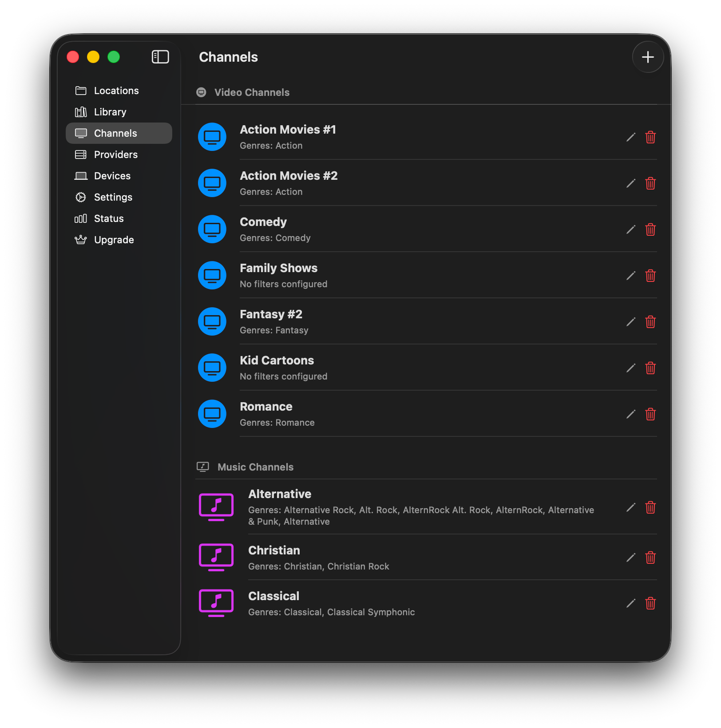Viewport: 721px width, 728px height.
Task: Toggle the sidebar visibility button
Action: click(x=160, y=57)
